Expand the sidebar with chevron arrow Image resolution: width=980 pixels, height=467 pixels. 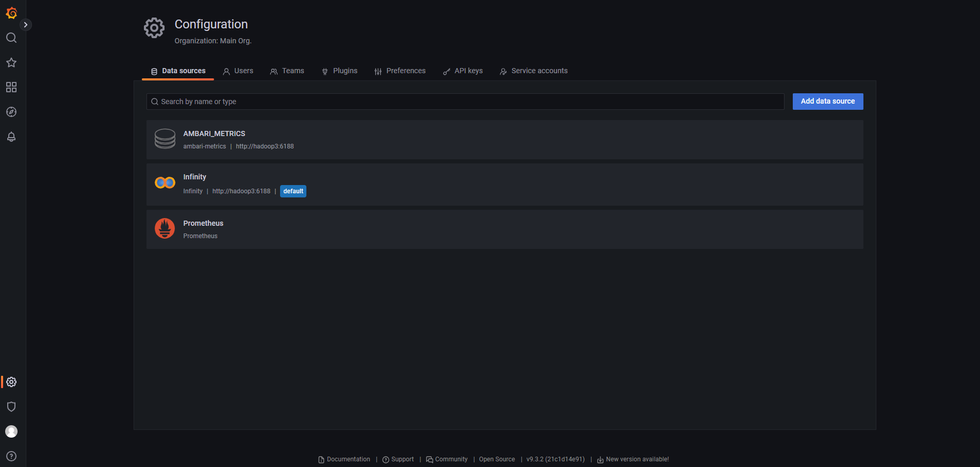click(x=25, y=25)
